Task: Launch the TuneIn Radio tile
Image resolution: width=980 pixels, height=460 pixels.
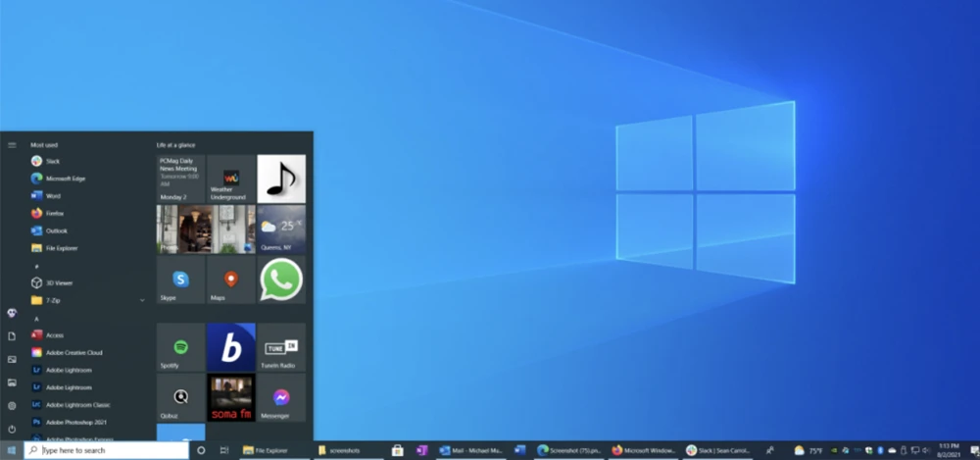Action: pyautogui.click(x=281, y=347)
